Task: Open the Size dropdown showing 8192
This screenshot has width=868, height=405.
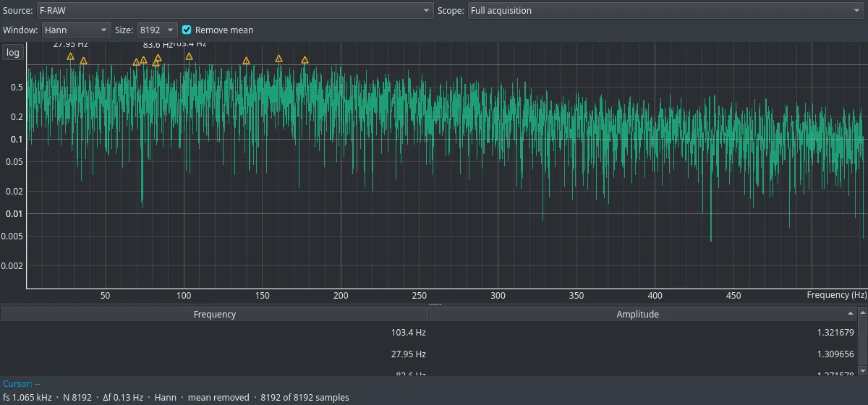Action: (157, 30)
